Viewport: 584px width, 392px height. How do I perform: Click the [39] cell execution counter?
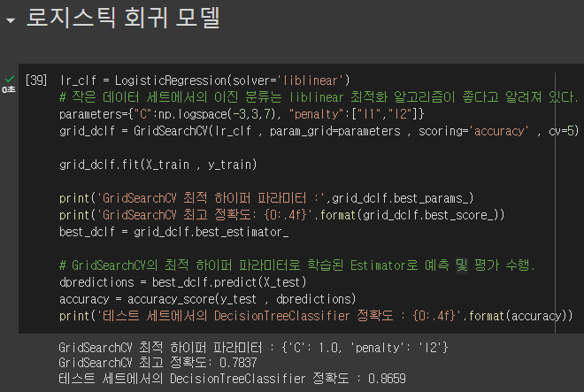36,81
